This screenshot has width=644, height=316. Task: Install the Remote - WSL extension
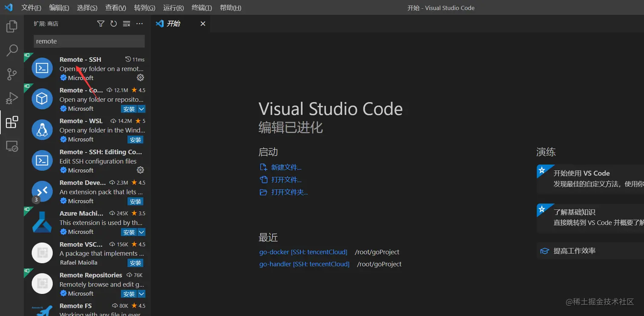click(x=135, y=140)
